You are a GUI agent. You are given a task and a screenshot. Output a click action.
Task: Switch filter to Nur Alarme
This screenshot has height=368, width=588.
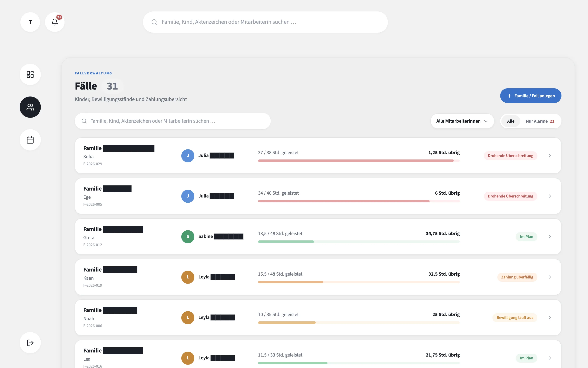point(540,121)
